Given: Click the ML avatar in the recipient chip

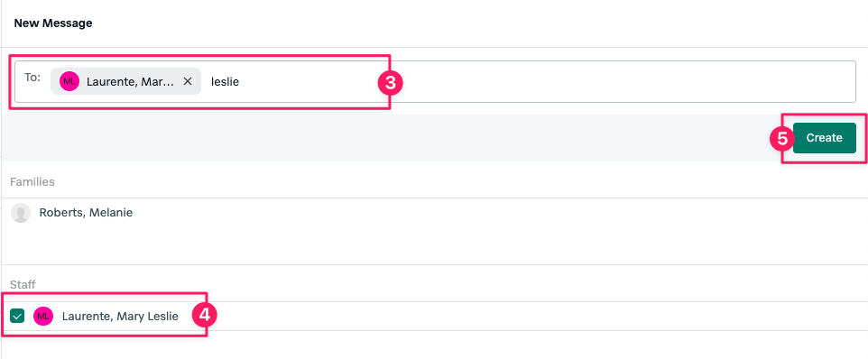Looking at the screenshot, I should [69, 81].
